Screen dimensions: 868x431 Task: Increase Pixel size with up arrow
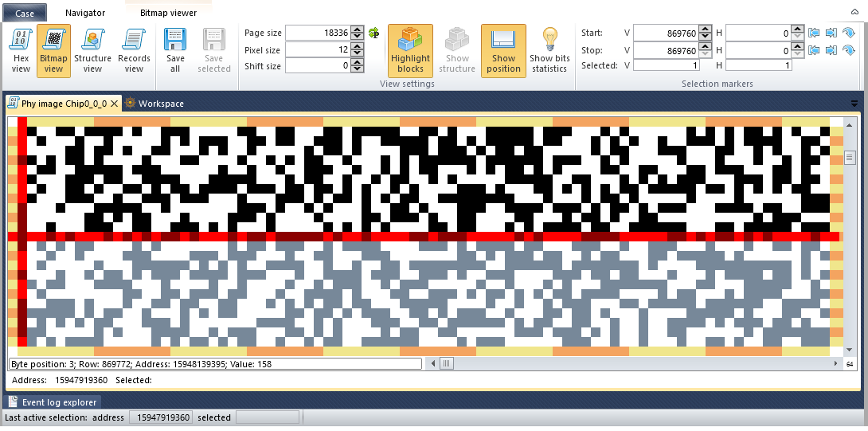pos(358,46)
